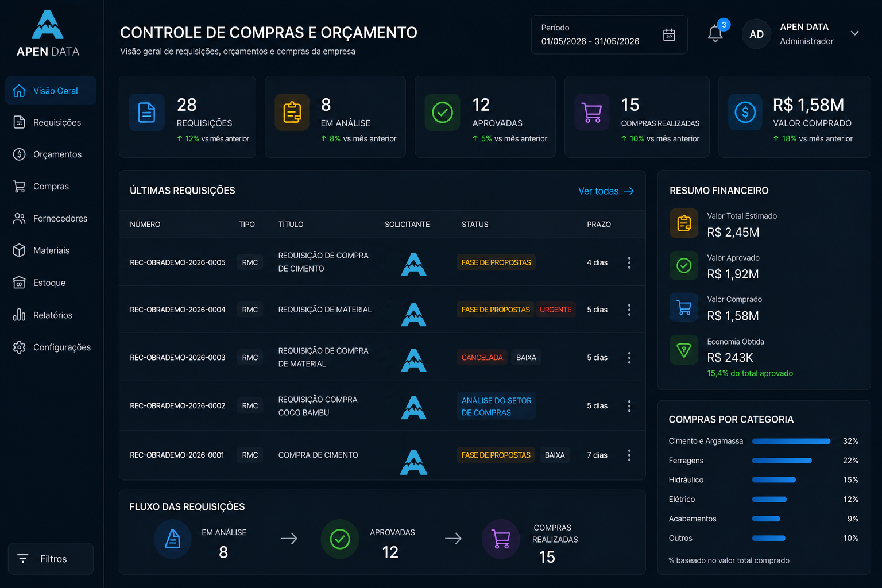The image size is (882, 588).
Task: Open the notifications bell
Action: pos(715,33)
